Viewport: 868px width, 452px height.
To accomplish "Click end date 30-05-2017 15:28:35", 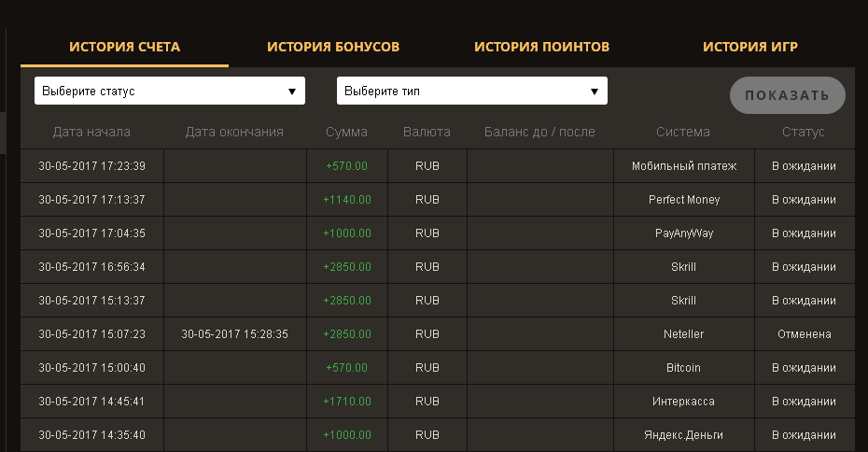I will [234, 334].
